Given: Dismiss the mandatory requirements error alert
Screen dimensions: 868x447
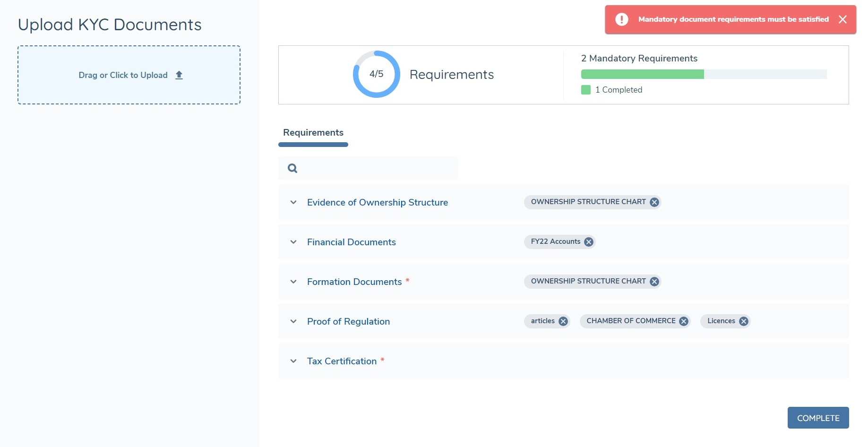Looking at the screenshot, I should 842,19.
